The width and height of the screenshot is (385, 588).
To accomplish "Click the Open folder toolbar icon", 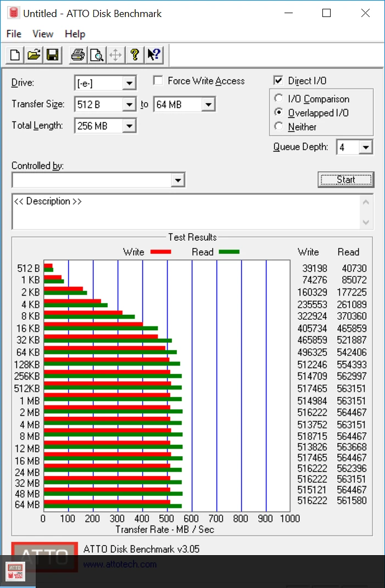I will tap(34, 55).
